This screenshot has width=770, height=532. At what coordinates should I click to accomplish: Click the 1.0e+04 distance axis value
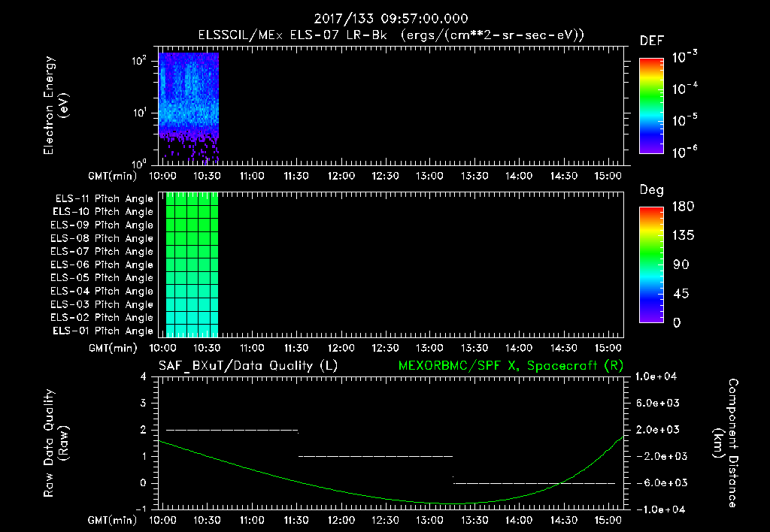[656, 376]
